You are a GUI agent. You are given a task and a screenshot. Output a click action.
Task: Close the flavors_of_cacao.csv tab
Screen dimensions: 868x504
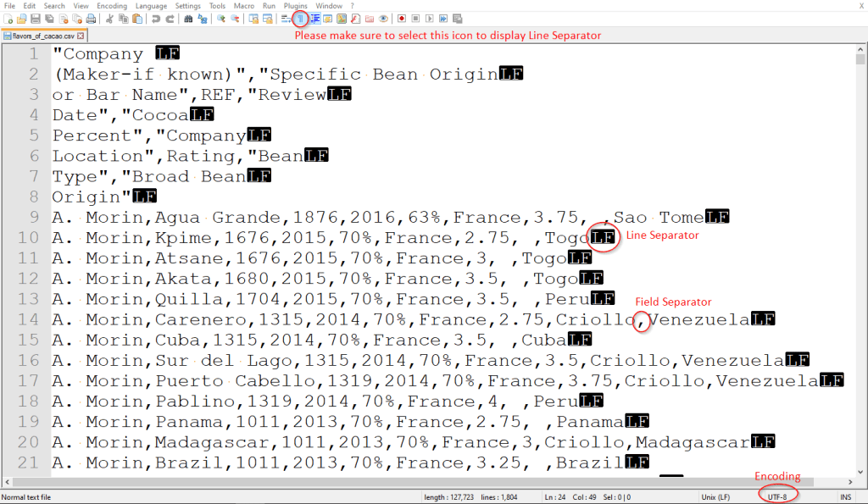pos(81,36)
